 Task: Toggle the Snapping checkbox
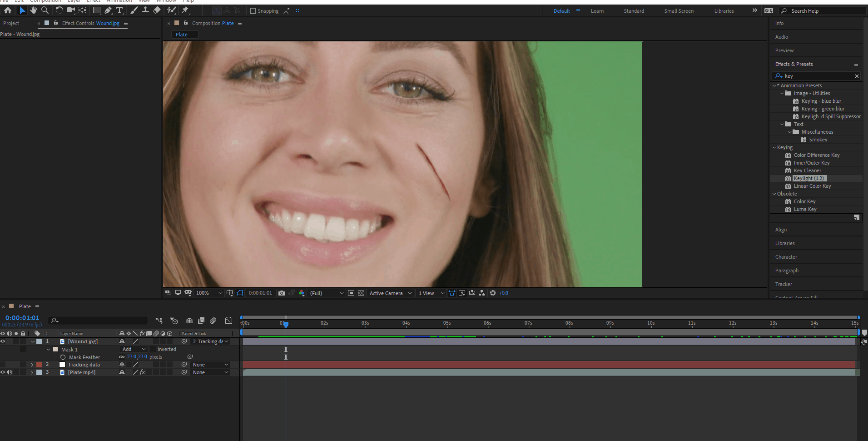click(253, 11)
